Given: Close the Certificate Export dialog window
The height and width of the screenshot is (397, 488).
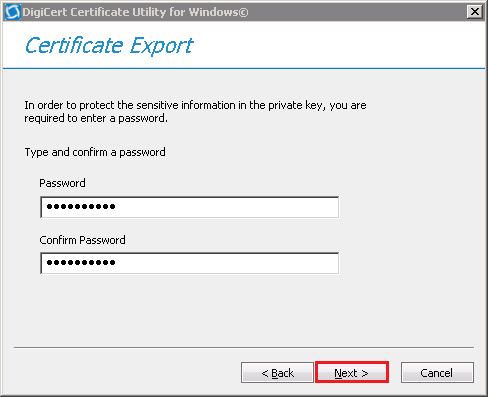Looking at the screenshot, I should pos(475,12).
